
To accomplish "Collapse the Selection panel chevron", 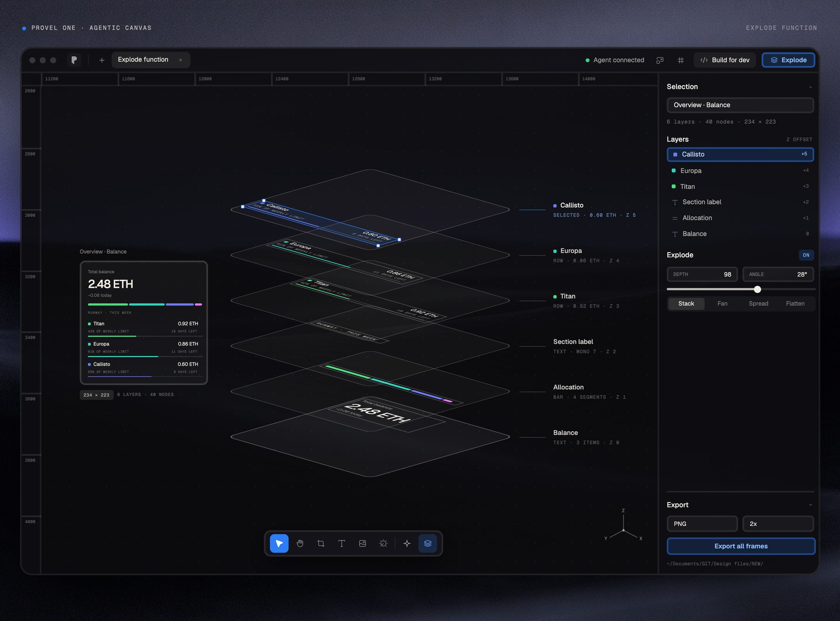I will click(810, 87).
